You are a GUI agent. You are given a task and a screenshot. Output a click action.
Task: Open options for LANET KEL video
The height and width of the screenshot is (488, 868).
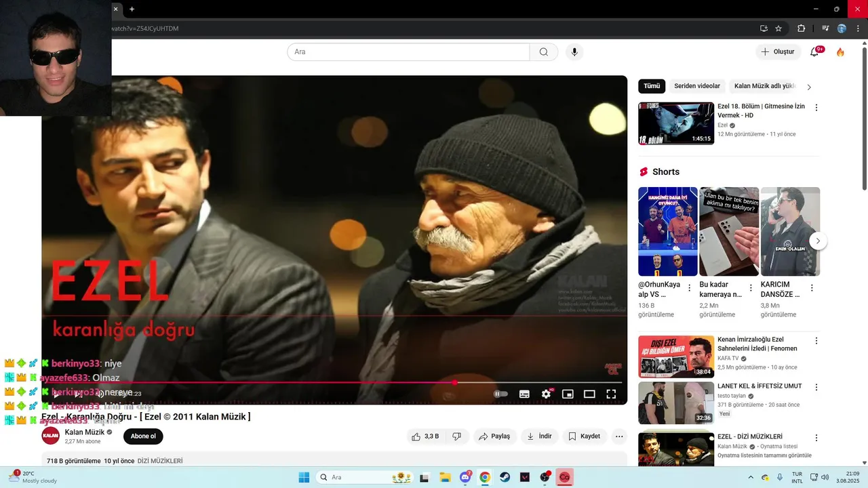[816, 388]
